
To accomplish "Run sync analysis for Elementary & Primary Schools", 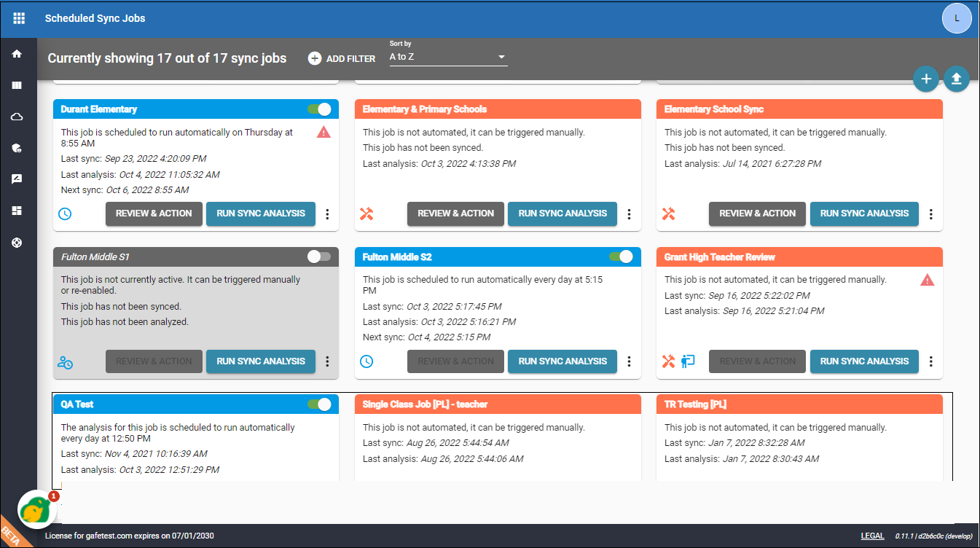I will [562, 214].
